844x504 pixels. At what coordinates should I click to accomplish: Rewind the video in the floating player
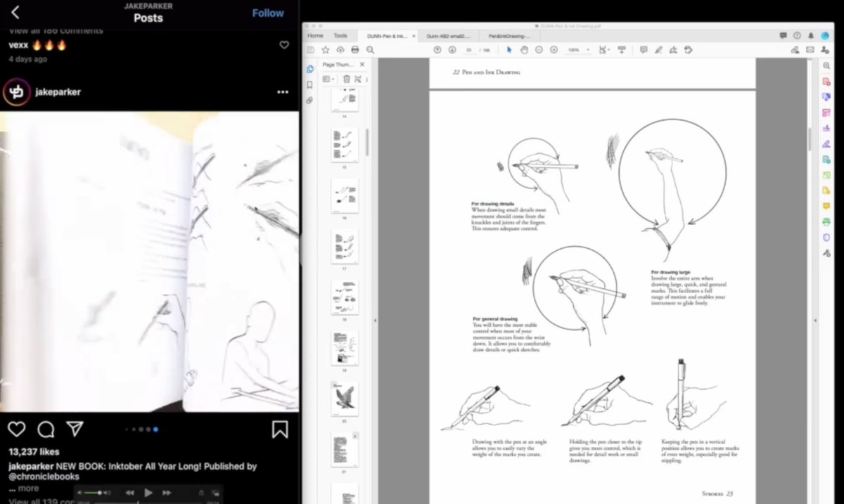[x=130, y=493]
